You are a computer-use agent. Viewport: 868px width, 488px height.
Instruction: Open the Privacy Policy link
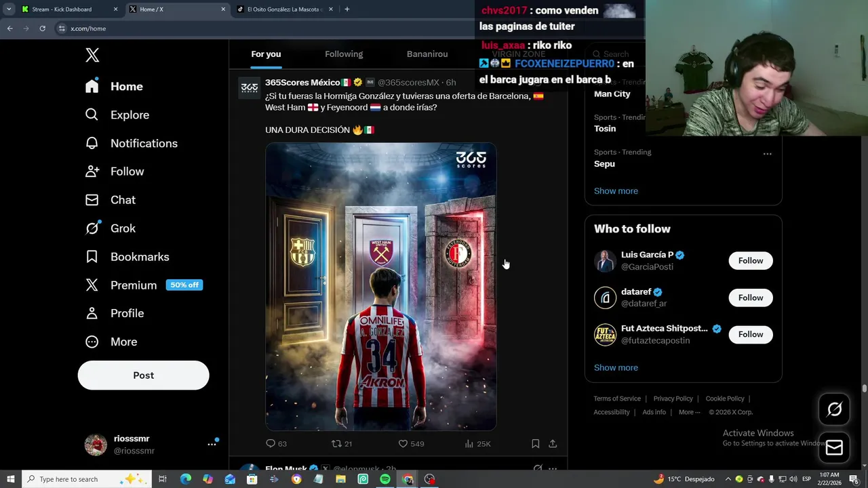(673, 399)
